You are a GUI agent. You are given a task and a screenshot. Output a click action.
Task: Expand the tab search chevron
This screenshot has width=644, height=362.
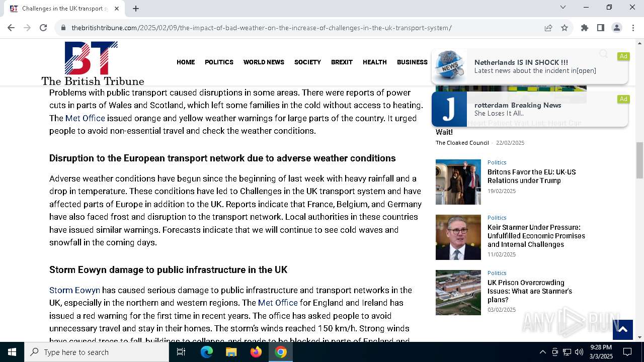tap(563, 7)
